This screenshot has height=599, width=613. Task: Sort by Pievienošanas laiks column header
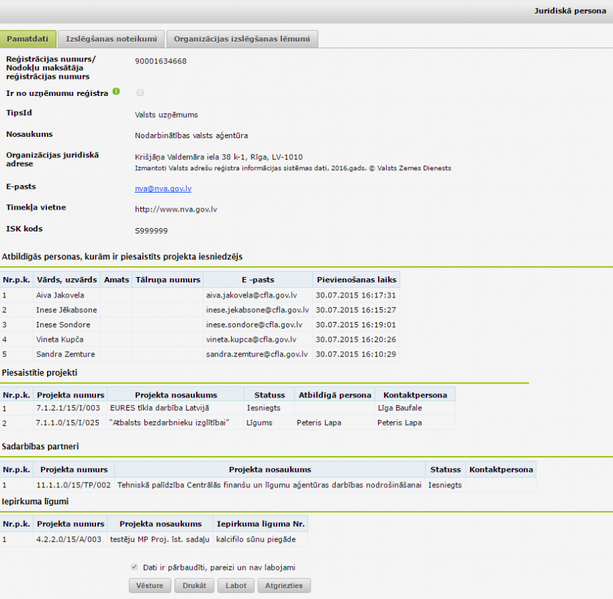[x=356, y=280]
